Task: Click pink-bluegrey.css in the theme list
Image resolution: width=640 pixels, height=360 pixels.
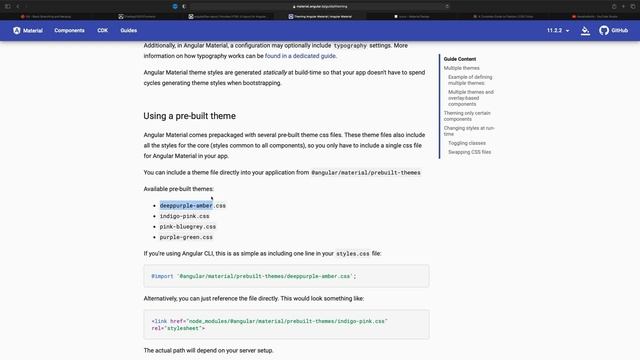Action: [x=188, y=227]
